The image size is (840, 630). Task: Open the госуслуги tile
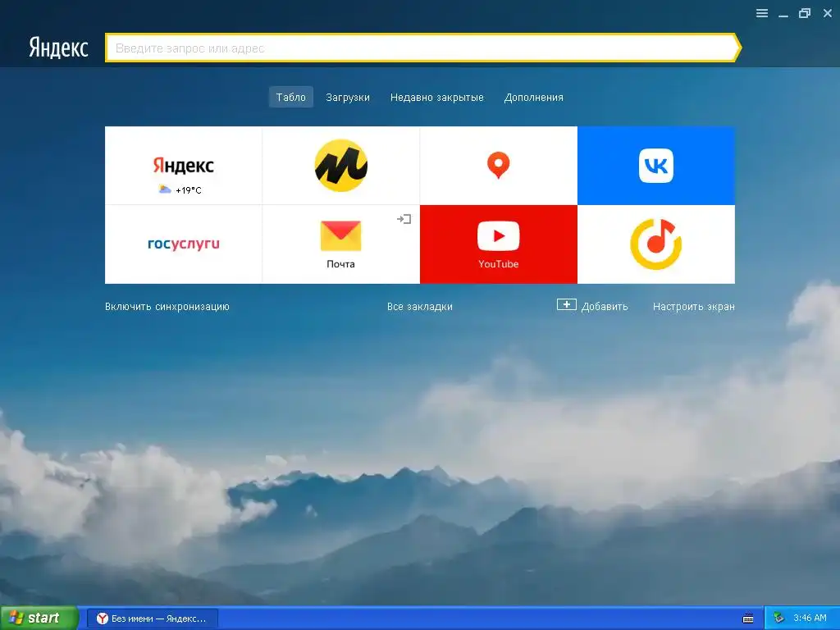(183, 244)
